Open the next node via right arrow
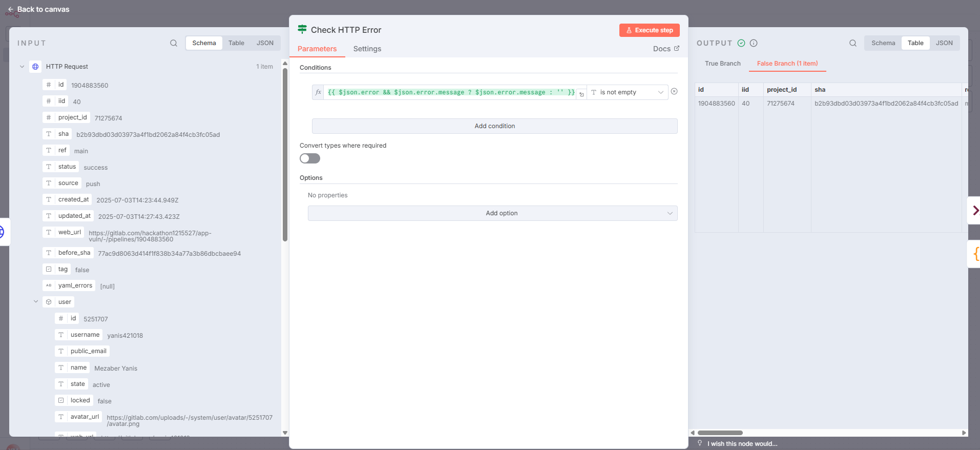980x450 pixels. click(975, 210)
